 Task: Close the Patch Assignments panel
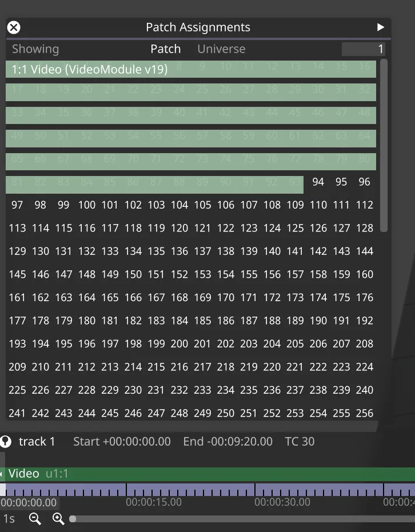point(14,27)
